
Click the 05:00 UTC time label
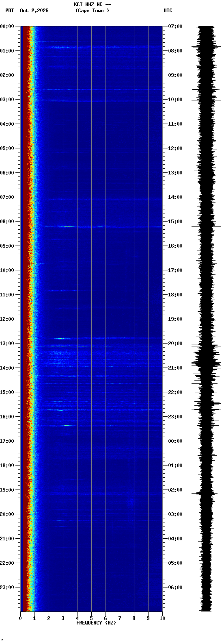click(x=175, y=563)
